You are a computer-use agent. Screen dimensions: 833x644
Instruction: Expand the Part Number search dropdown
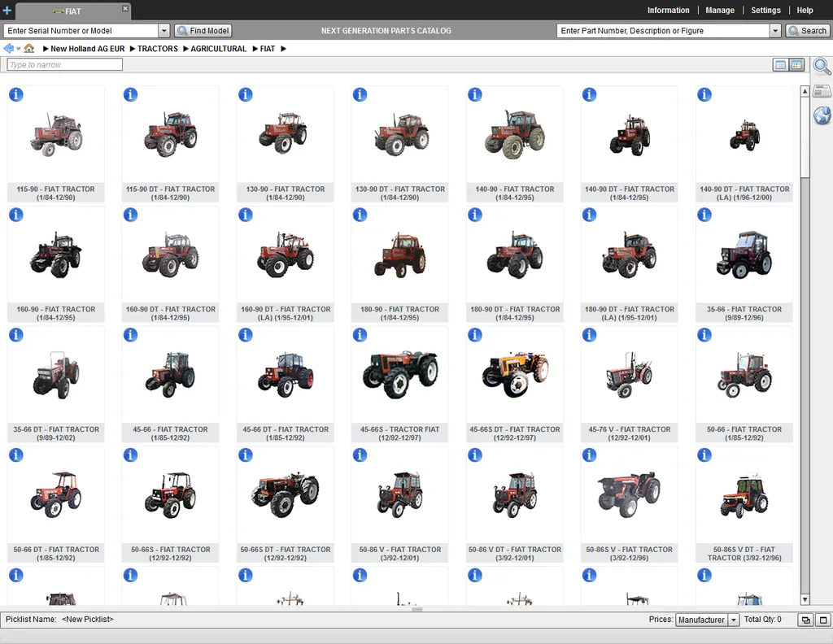775,31
